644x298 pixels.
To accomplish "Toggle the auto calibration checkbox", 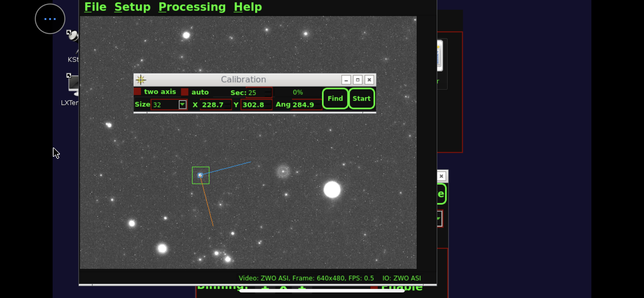I will [x=185, y=92].
